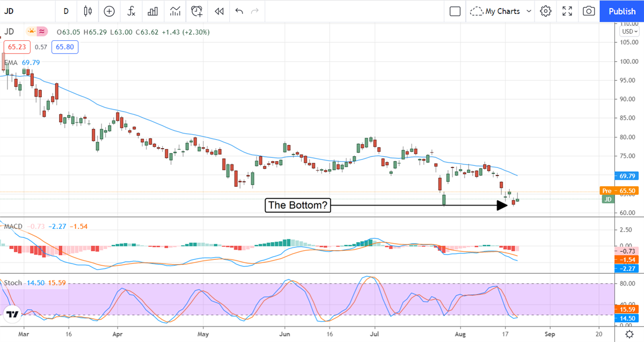Viewport: 644px width, 342px height.
Task: Open the financials bar chart icon
Action: (153, 11)
